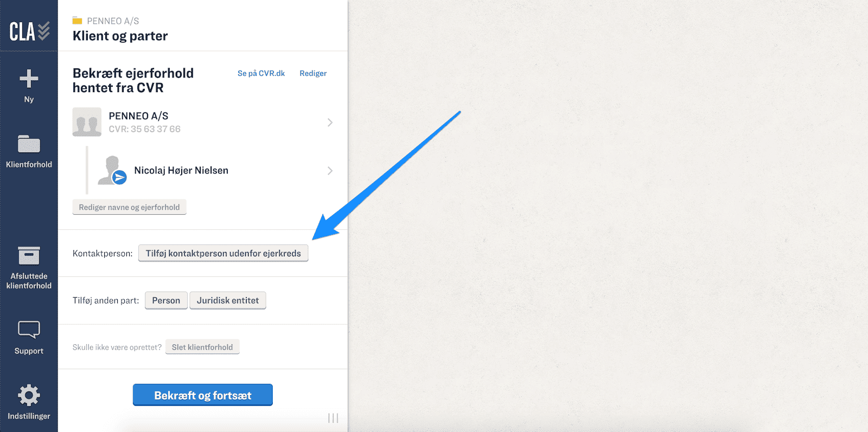Click Skulle ikke være oprettet? text

pos(117,347)
